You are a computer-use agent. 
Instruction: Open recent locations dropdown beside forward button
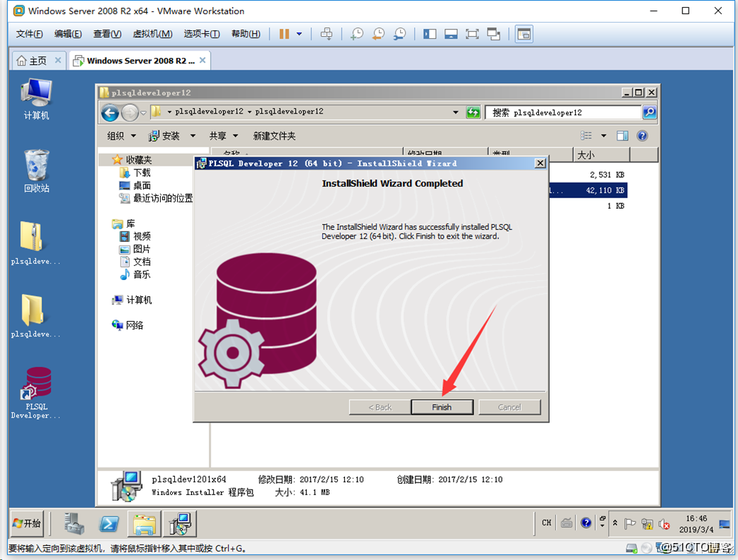(143, 113)
